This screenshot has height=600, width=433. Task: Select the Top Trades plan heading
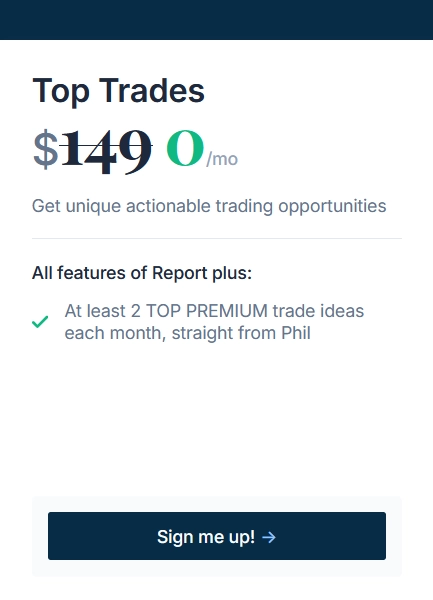click(119, 91)
